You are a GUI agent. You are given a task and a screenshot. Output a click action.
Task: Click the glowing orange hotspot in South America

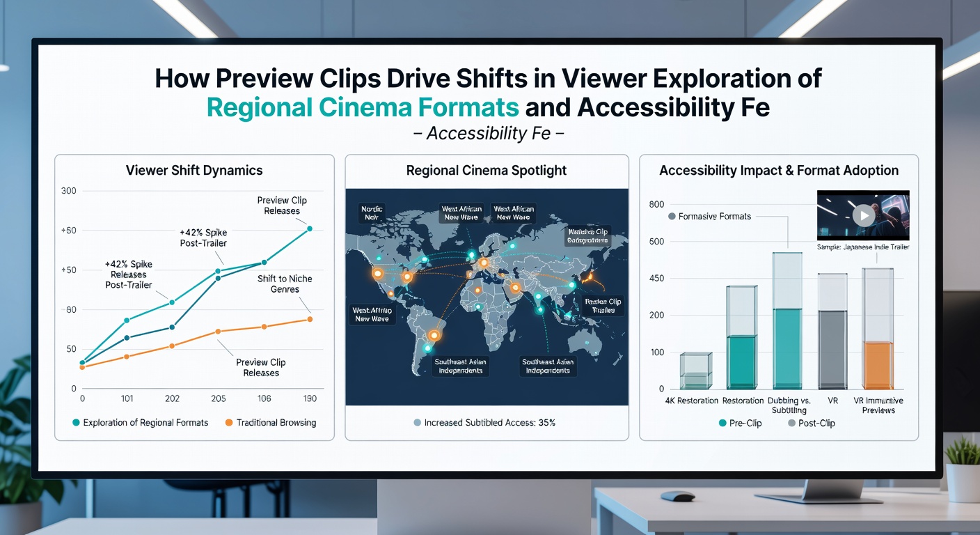(x=434, y=335)
